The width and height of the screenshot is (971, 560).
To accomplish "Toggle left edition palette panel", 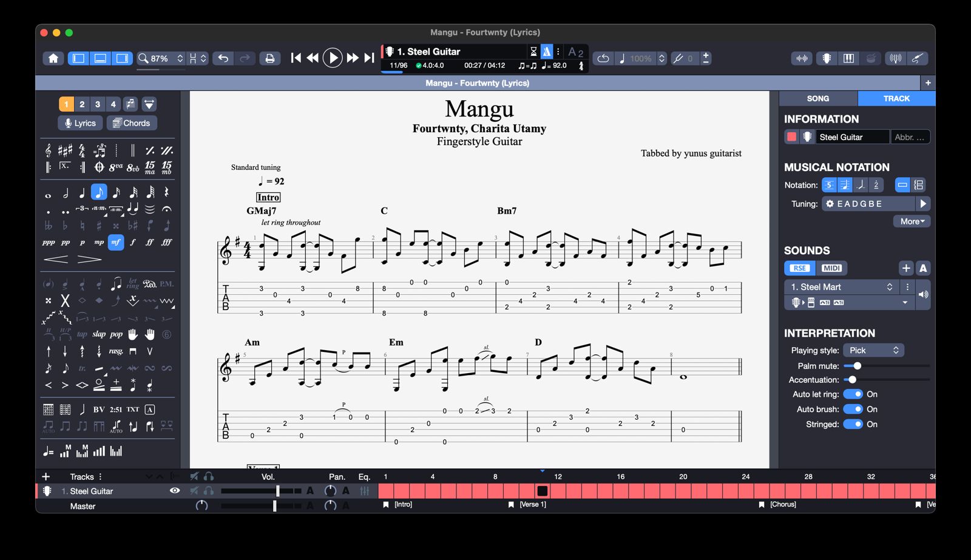I will point(78,58).
